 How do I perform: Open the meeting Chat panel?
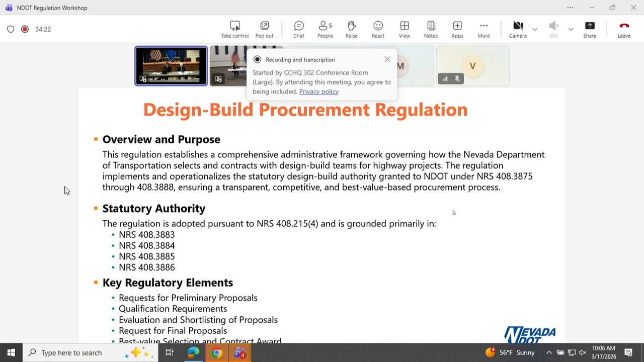[x=299, y=30]
